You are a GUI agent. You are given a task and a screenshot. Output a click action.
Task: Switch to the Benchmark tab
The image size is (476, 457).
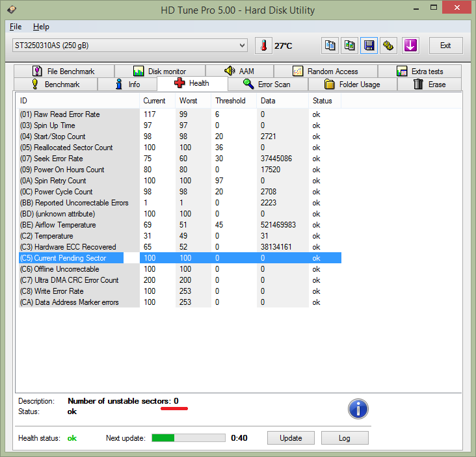(x=55, y=85)
